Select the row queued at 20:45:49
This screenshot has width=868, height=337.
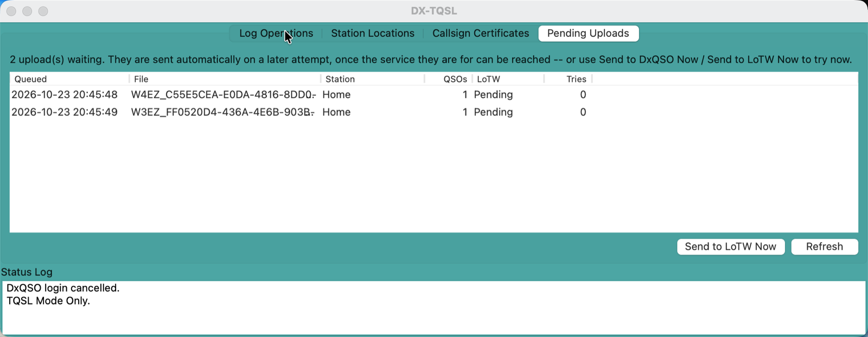[434, 112]
